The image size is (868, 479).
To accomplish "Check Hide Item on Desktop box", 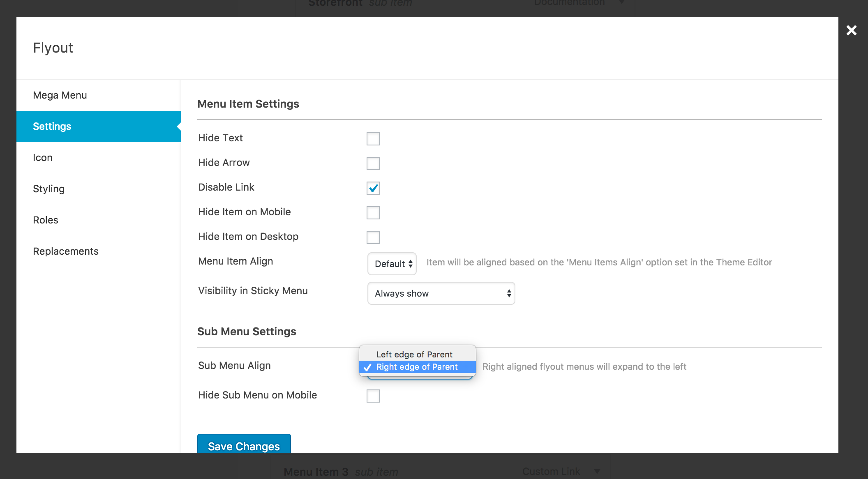I will (x=373, y=237).
